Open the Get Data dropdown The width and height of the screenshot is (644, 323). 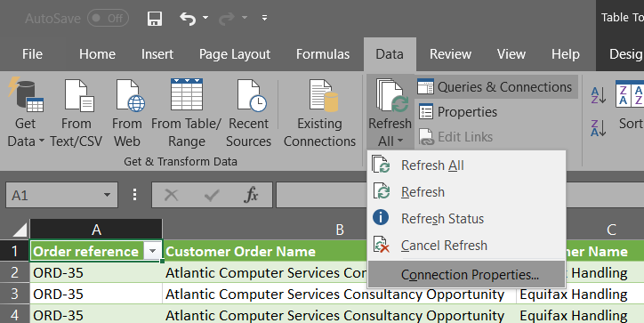(26, 113)
